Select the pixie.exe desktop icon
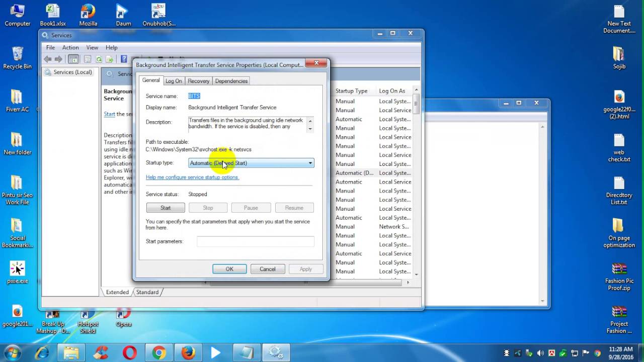 [17, 273]
